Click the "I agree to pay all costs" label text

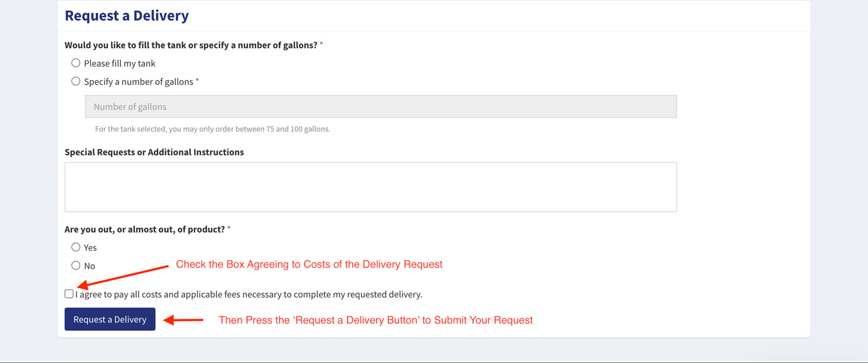(x=249, y=294)
